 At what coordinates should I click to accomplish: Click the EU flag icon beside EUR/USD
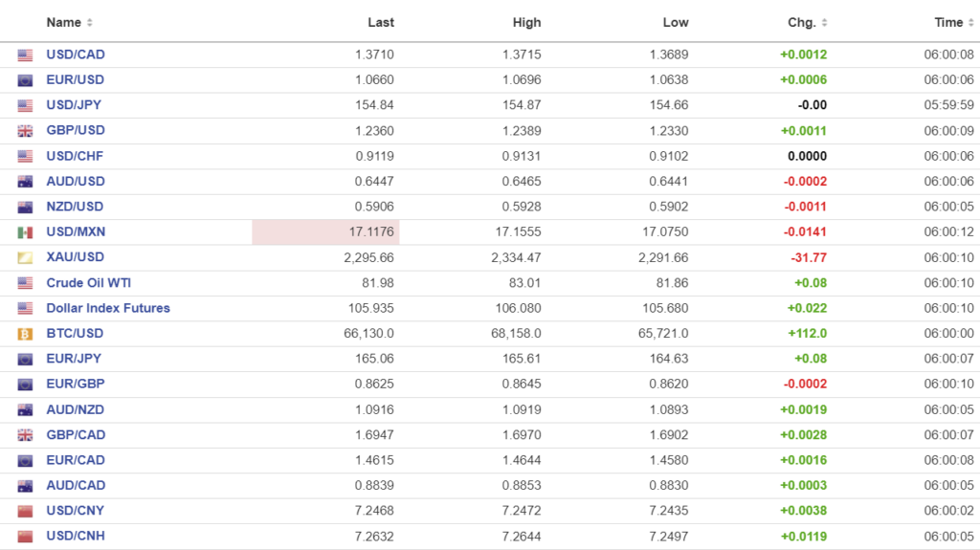tap(25, 80)
